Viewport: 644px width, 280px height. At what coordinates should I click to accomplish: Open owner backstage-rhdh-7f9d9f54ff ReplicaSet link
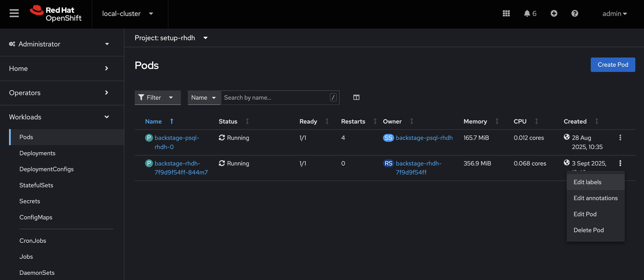pyautogui.click(x=419, y=168)
